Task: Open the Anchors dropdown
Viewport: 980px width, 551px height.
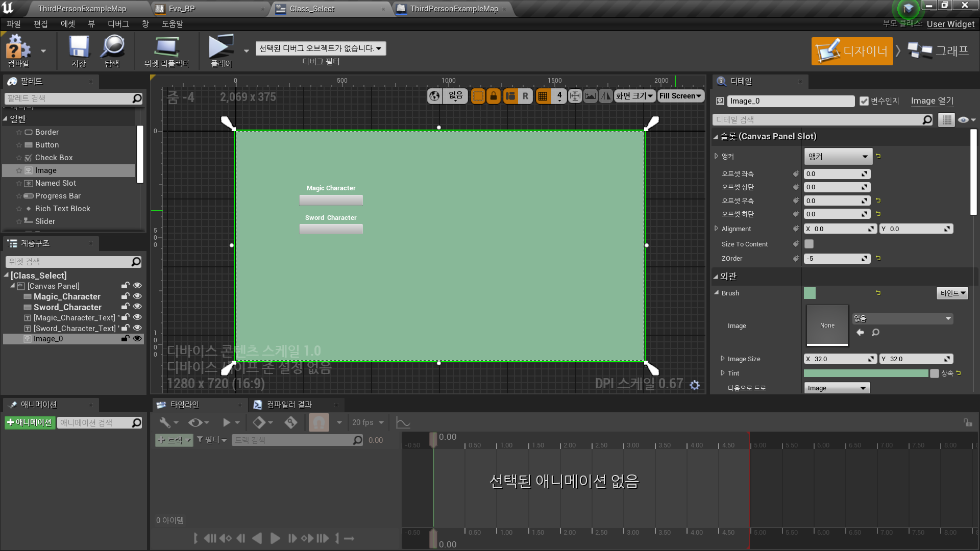Action: click(838, 157)
